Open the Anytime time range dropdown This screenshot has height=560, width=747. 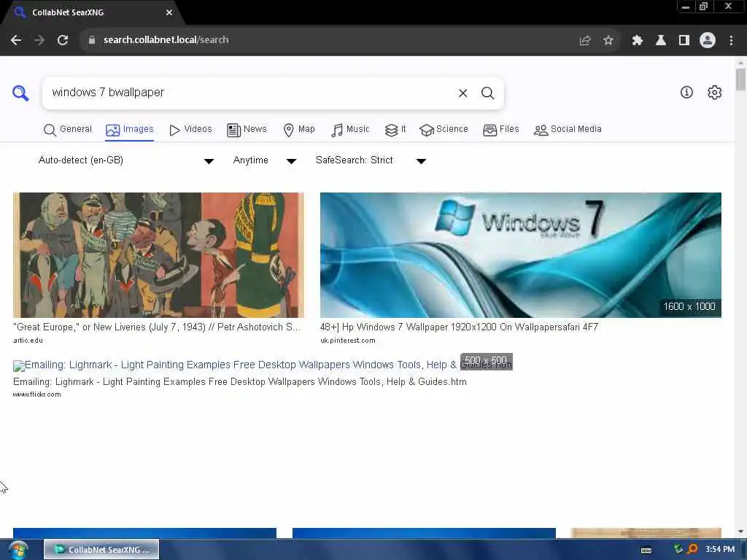click(264, 160)
